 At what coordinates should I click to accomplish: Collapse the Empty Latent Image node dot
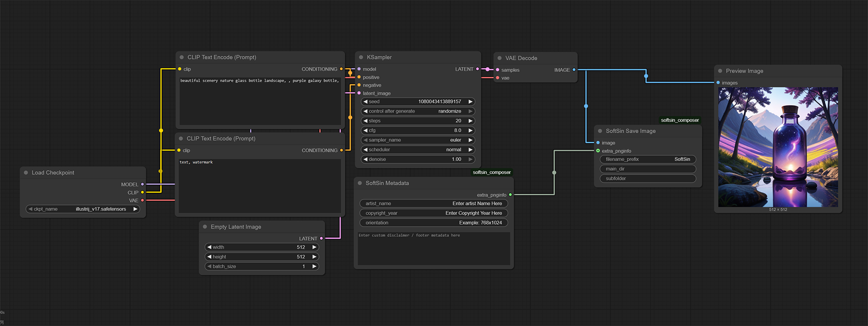coord(205,227)
